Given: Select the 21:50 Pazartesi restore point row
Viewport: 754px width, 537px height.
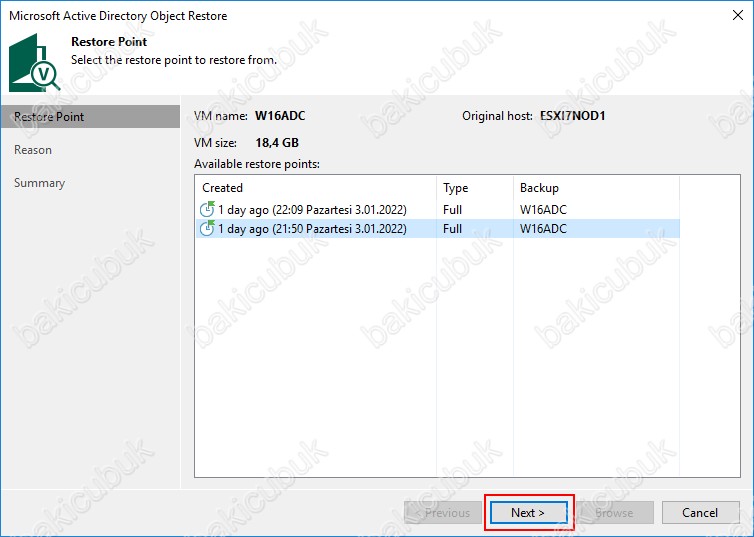Looking at the screenshot, I should tap(438, 229).
